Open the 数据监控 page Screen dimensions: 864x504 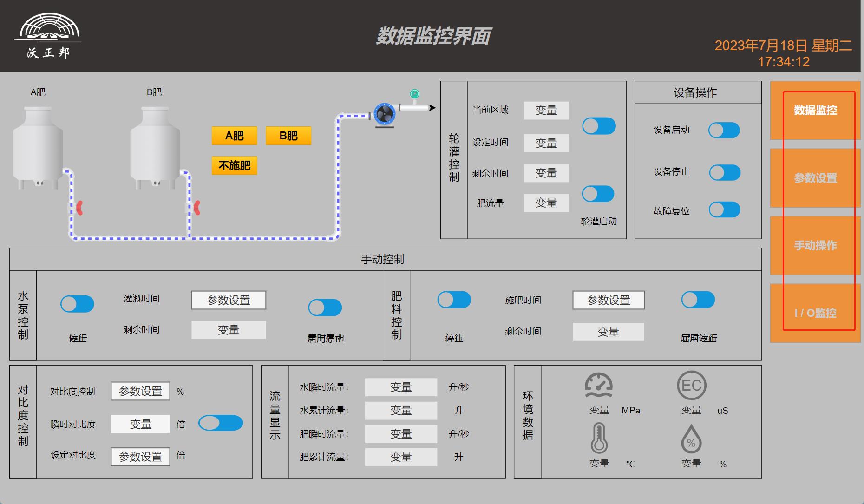tap(815, 111)
